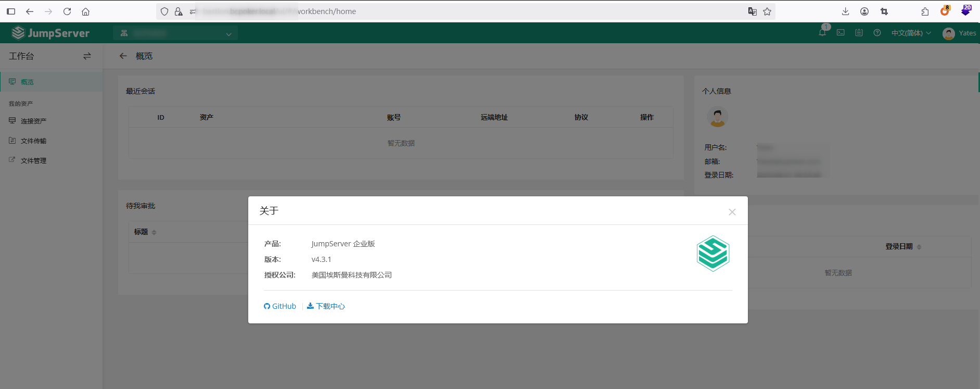Open the Yates user profile menu
Screen dimensions: 980x389
click(x=959, y=33)
